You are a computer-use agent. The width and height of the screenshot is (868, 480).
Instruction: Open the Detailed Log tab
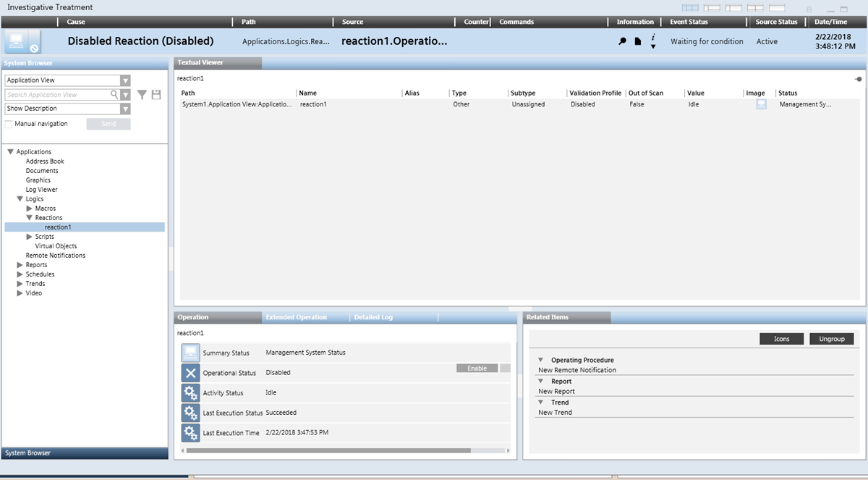373,317
